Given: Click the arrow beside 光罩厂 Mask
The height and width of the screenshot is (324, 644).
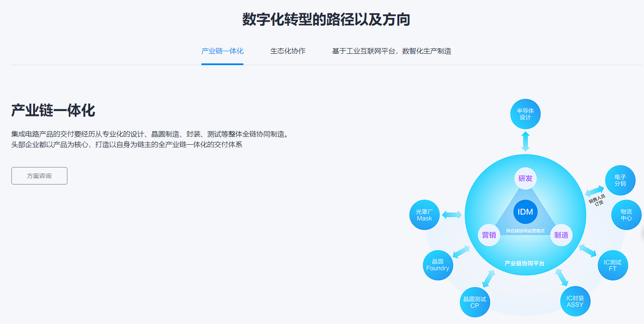Looking at the screenshot, I should pyautogui.click(x=452, y=215).
